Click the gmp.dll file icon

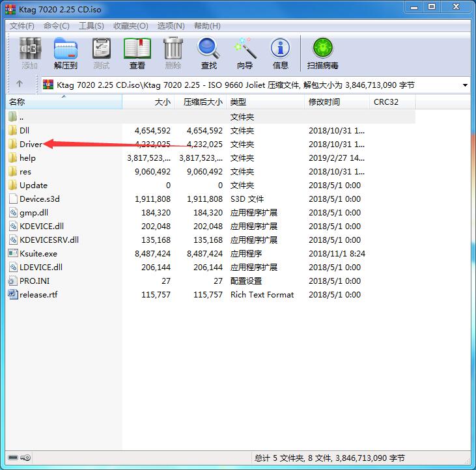pos(13,212)
